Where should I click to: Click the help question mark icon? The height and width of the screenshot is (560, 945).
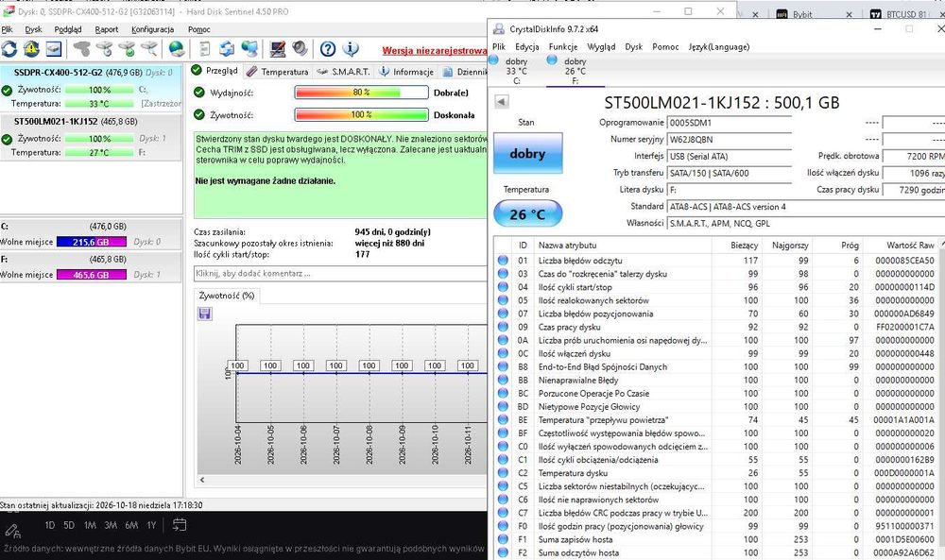[328, 49]
